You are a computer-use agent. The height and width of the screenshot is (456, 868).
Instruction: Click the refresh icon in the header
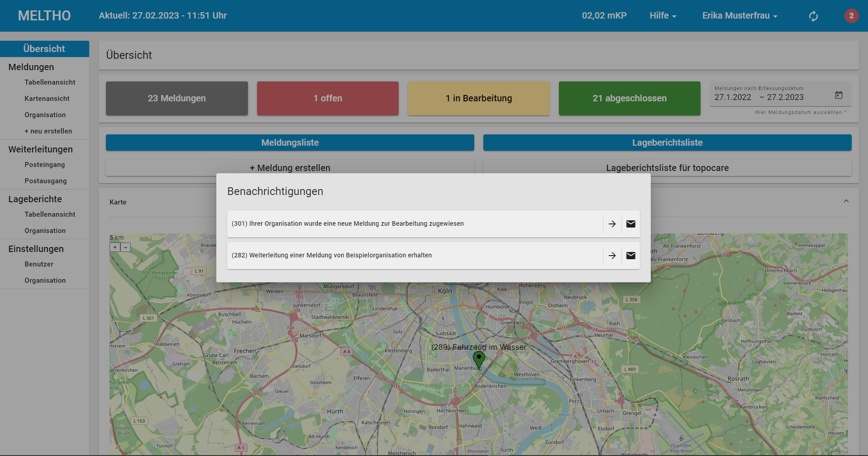pyautogui.click(x=813, y=16)
